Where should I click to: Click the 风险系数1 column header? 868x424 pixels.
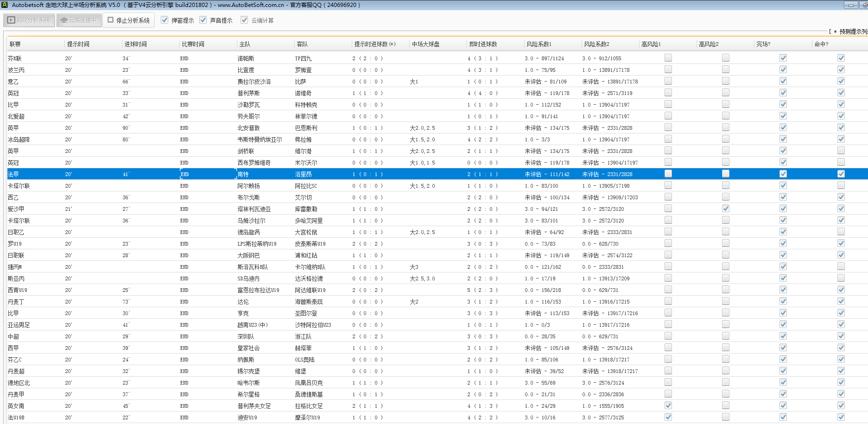coord(539,44)
